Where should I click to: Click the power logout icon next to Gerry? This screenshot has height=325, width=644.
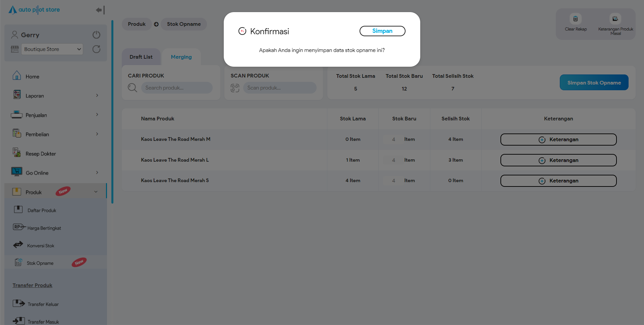point(96,35)
